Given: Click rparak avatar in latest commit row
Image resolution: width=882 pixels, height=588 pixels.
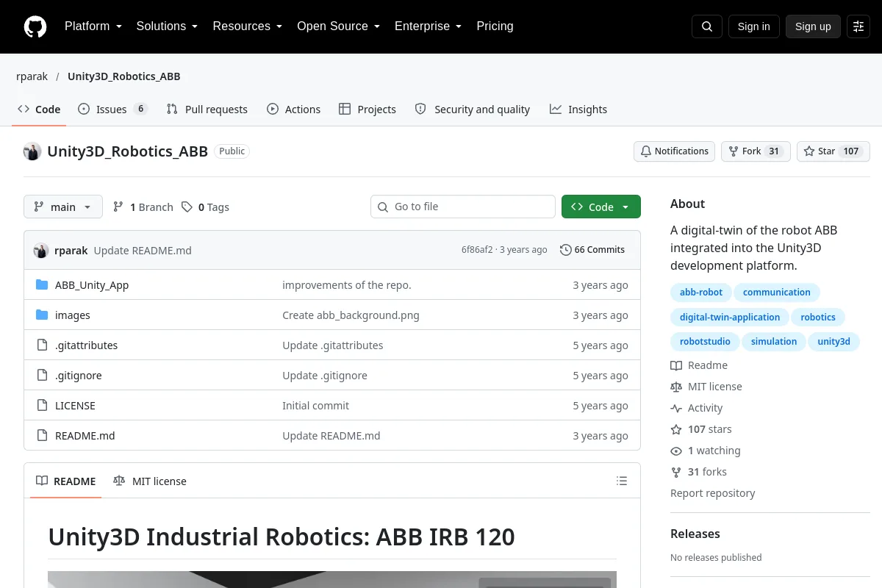Looking at the screenshot, I should point(41,250).
